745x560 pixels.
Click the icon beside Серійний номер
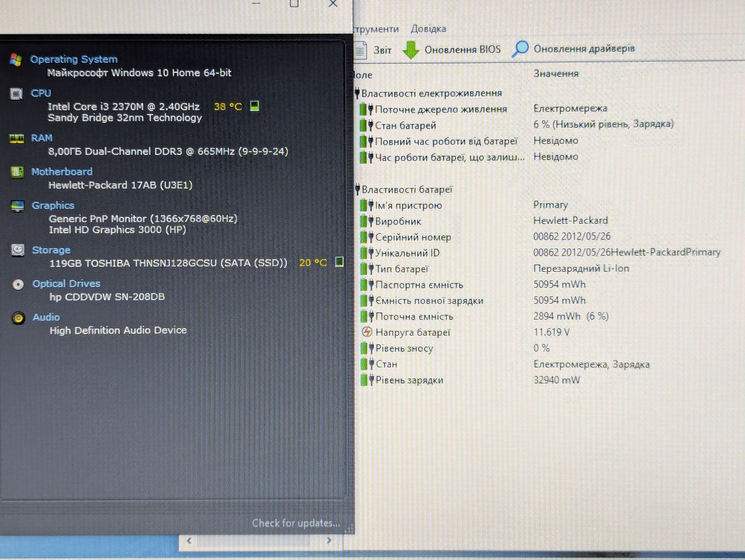[367, 237]
